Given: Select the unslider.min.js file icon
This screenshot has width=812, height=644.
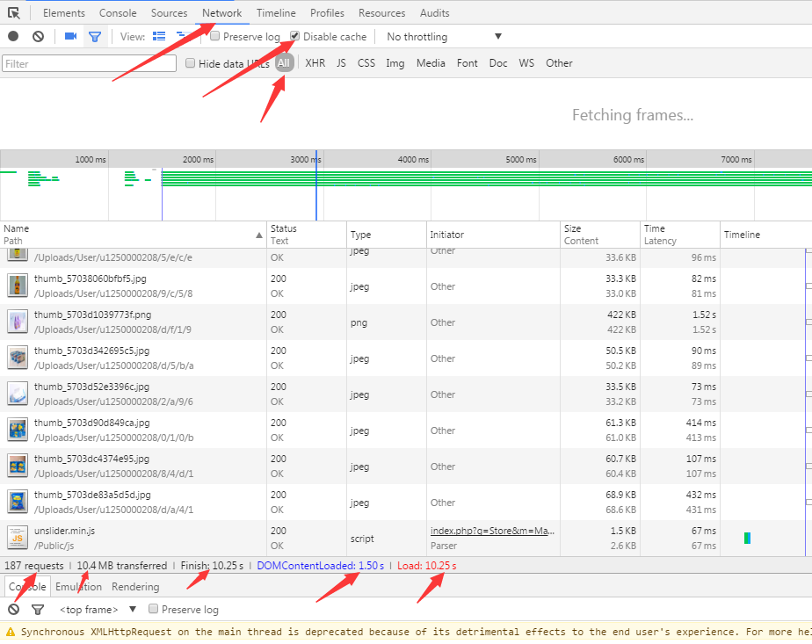Looking at the screenshot, I should click(17, 538).
